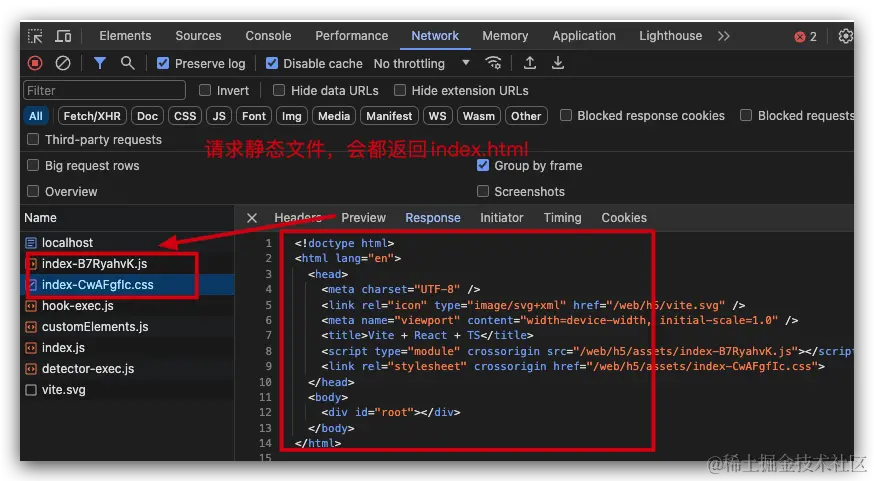Filter requests by Media
This screenshot has height=481, width=874.
(x=334, y=116)
